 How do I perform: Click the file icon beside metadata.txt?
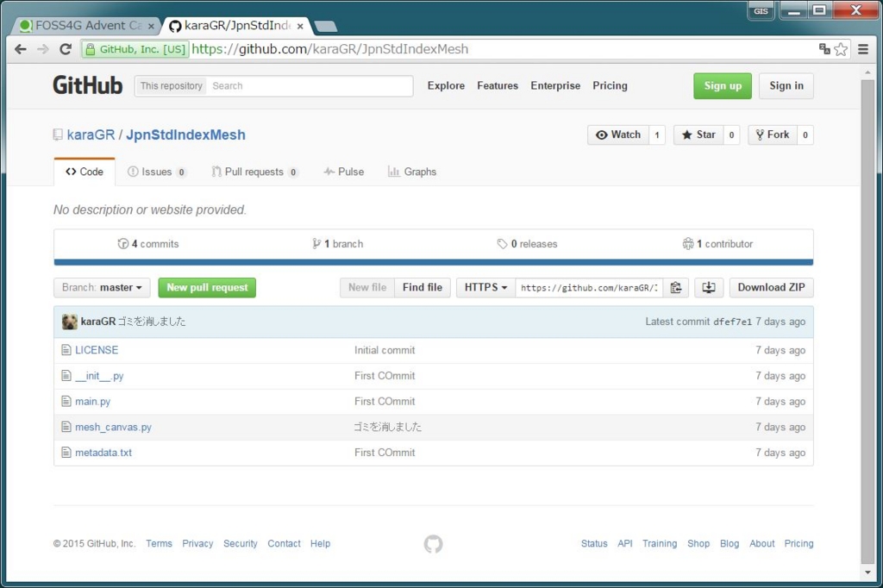tap(66, 453)
